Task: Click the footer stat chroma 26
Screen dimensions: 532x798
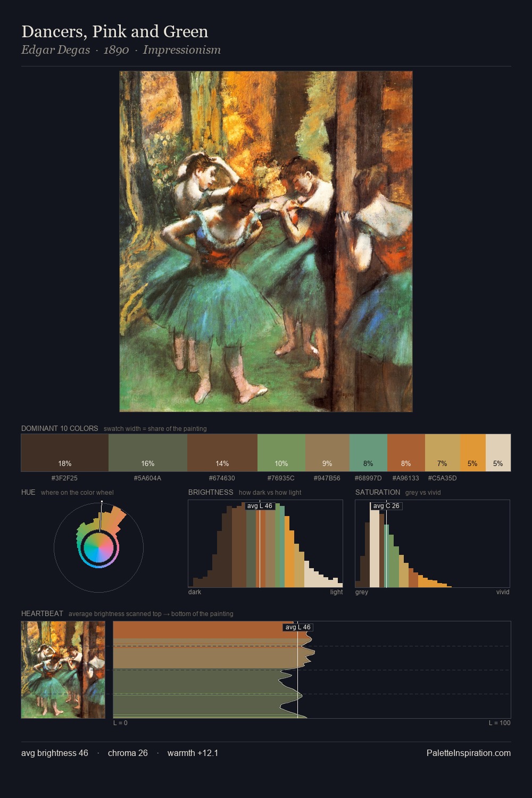Action: [x=128, y=753]
